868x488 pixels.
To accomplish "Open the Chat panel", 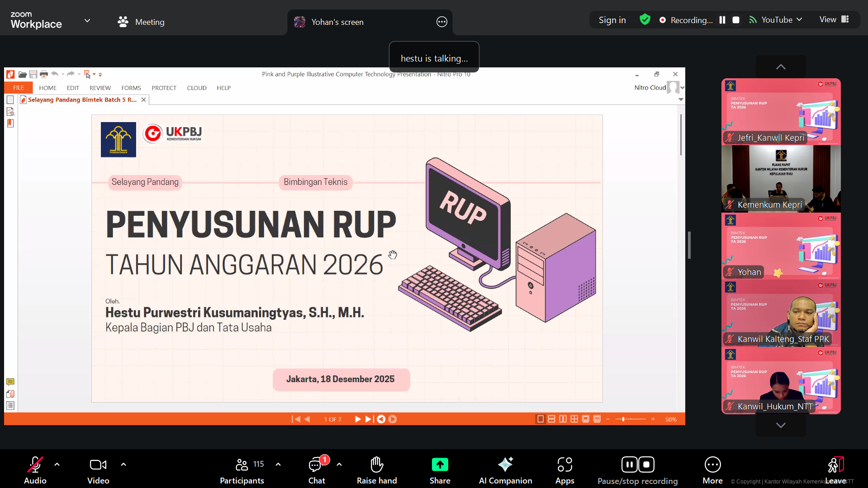I will click(316, 465).
